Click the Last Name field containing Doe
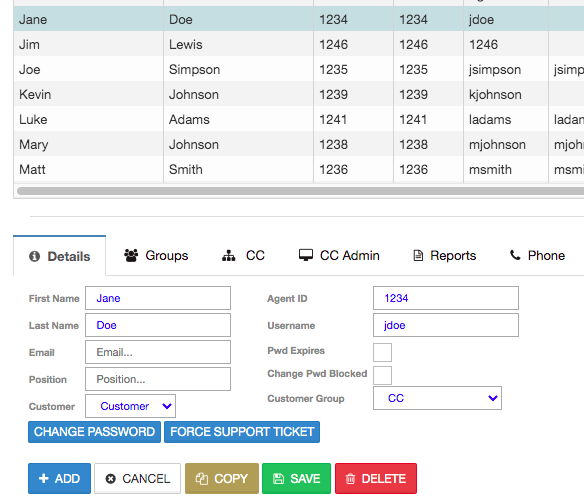 coord(158,325)
